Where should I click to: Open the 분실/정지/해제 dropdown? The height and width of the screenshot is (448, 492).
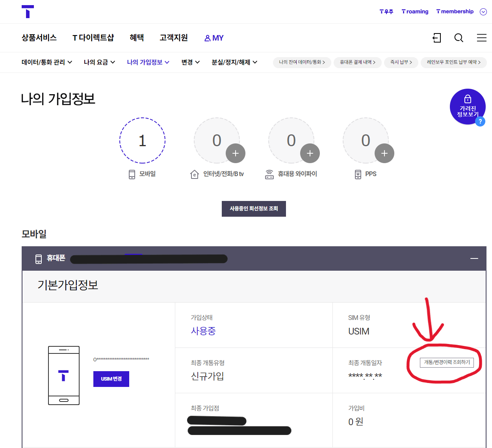pos(234,62)
